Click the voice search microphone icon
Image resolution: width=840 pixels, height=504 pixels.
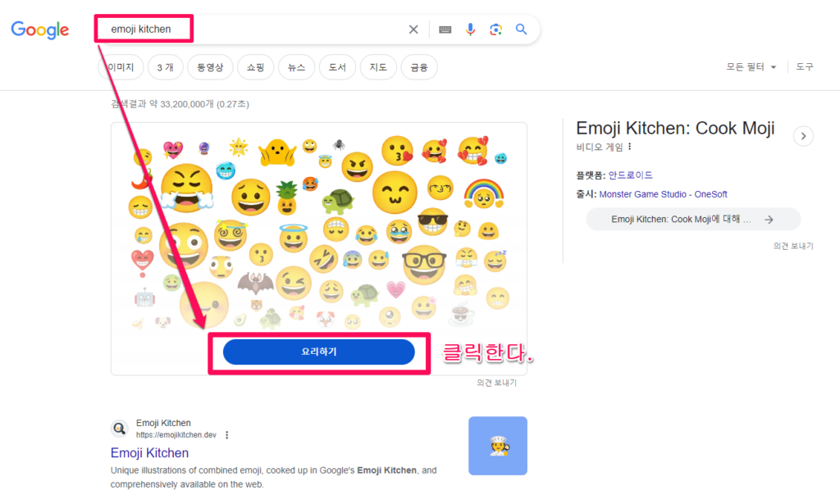470,29
